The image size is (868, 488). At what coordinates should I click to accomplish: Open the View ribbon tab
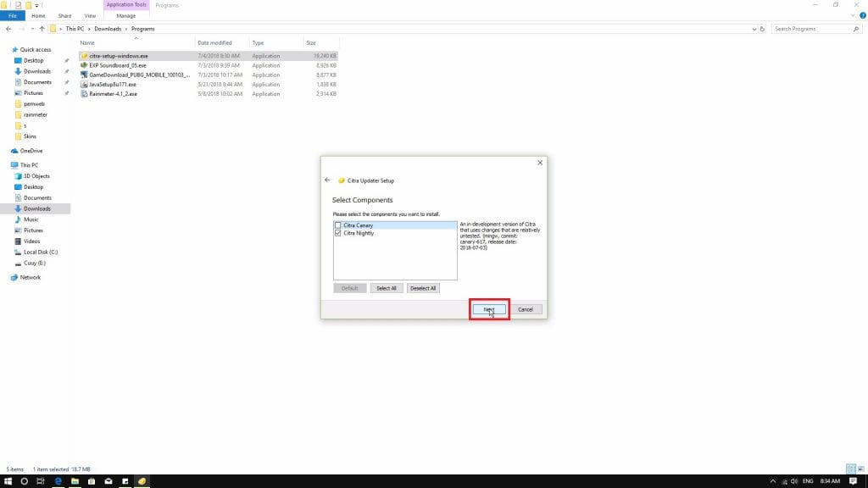pos(90,16)
